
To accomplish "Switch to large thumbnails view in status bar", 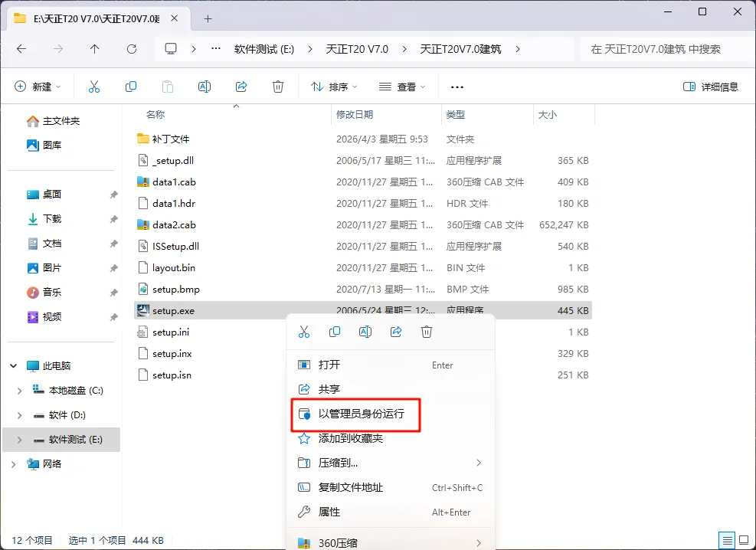I will pyautogui.click(x=744, y=540).
